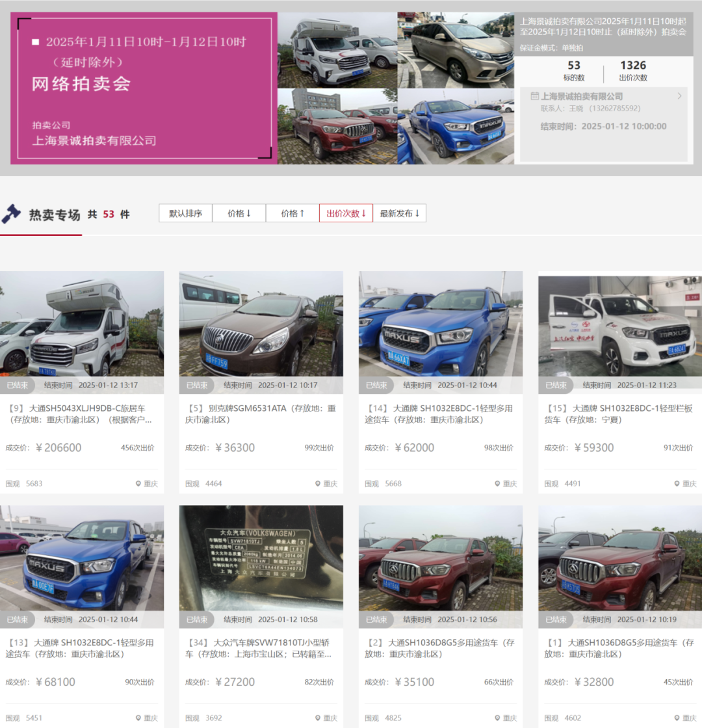Open lot 5 别克牌SGM6531ATA title
Image resolution: width=702 pixels, height=728 pixels.
(260, 413)
